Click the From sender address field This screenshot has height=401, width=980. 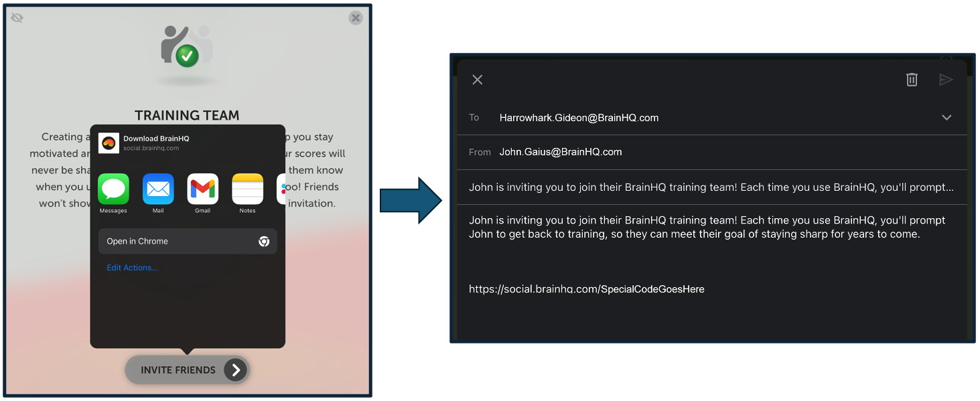[561, 152]
